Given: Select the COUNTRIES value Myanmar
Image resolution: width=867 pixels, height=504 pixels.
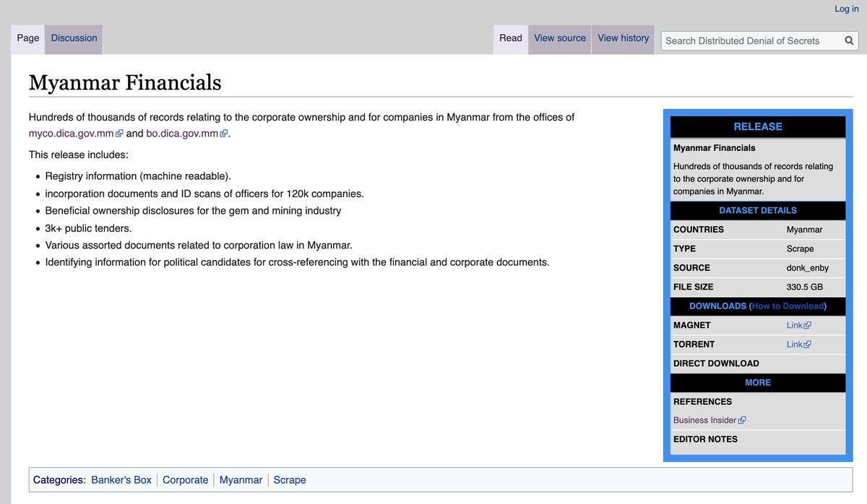Looking at the screenshot, I should point(804,230).
